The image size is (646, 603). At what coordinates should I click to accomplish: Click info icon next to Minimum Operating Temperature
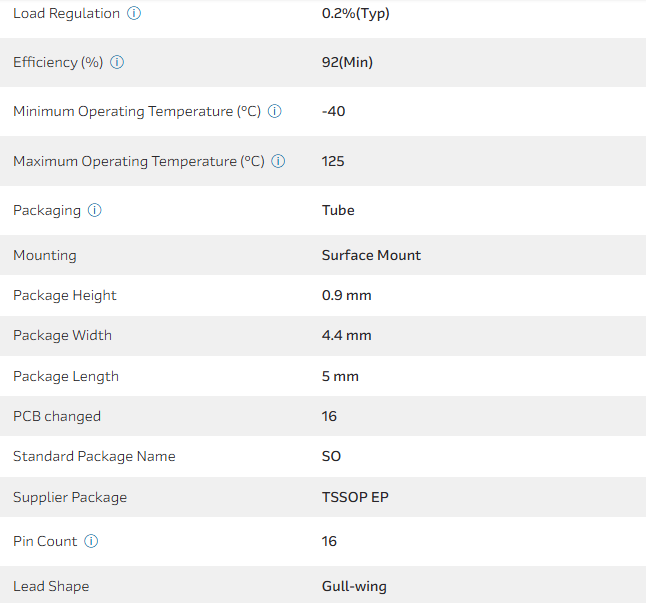[275, 112]
